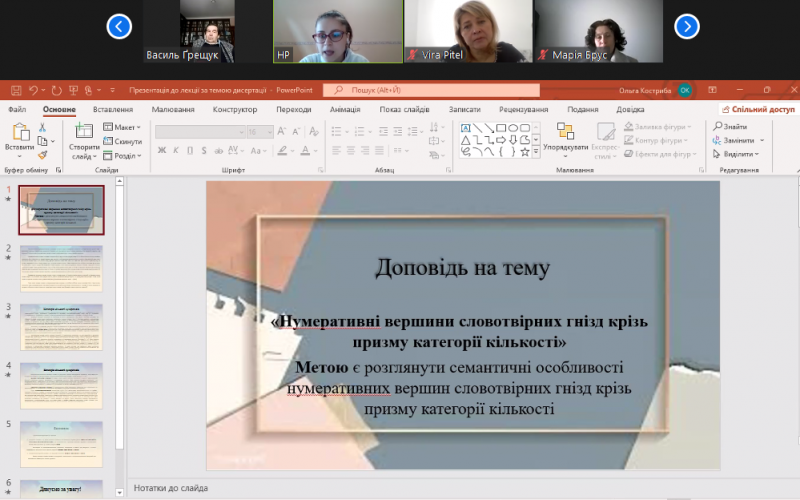Toggle strikethrough text formatting
800x500 pixels.
click(216, 151)
